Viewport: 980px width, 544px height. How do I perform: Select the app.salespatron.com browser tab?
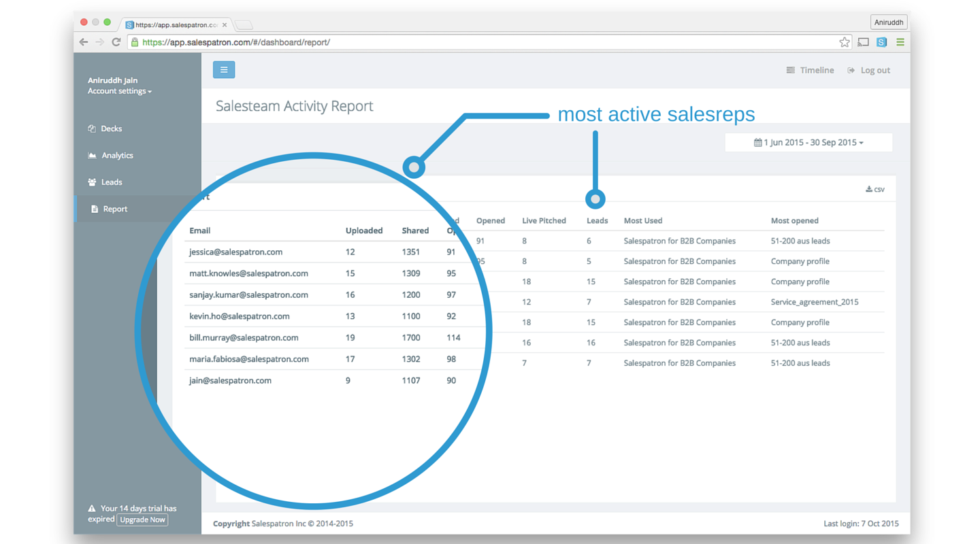[177, 25]
